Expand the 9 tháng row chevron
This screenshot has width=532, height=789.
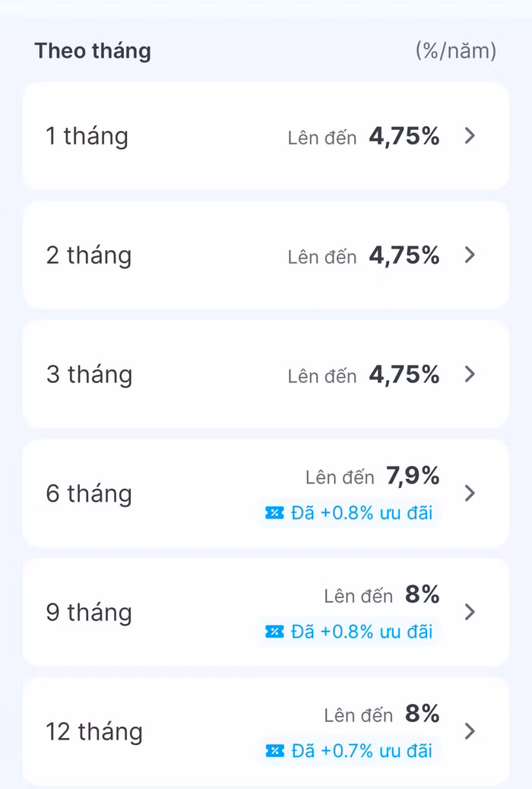click(470, 613)
